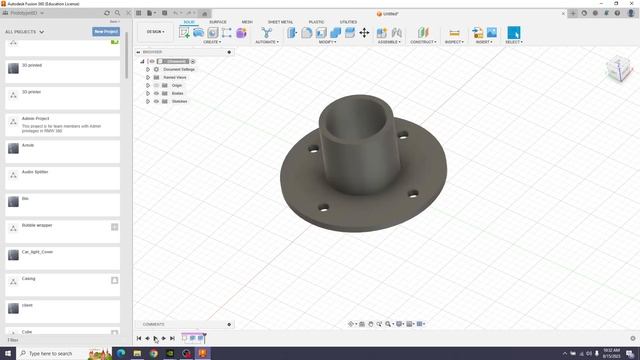This screenshot has height=360, width=640.
Task: Expand the Sketches folder
Action: tap(148, 101)
